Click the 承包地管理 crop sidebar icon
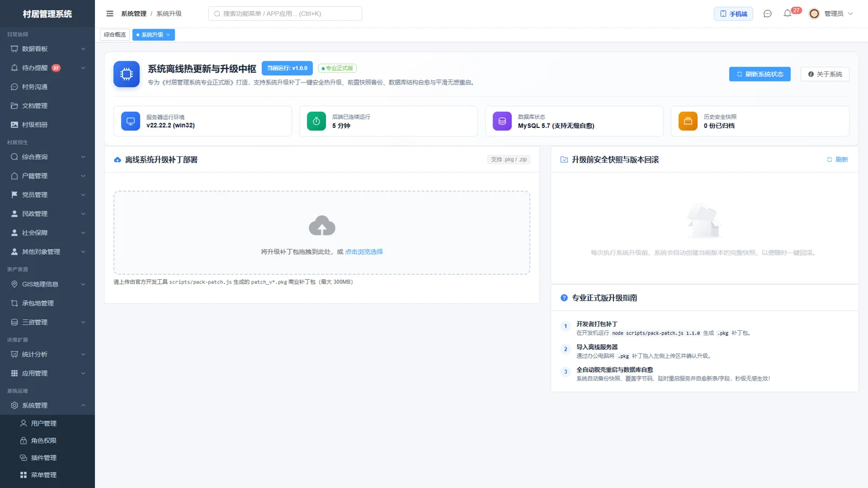Screen dimensions: 868x488 click(x=15, y=303)
